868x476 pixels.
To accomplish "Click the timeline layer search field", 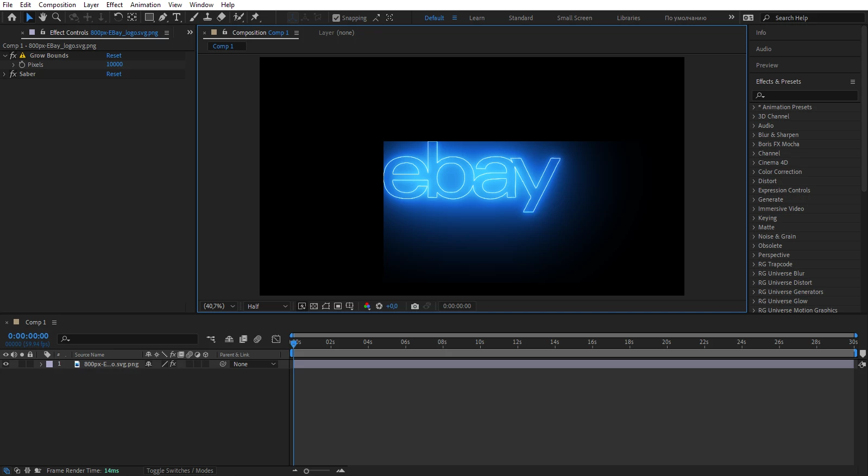I will click(x=128, y=339).
